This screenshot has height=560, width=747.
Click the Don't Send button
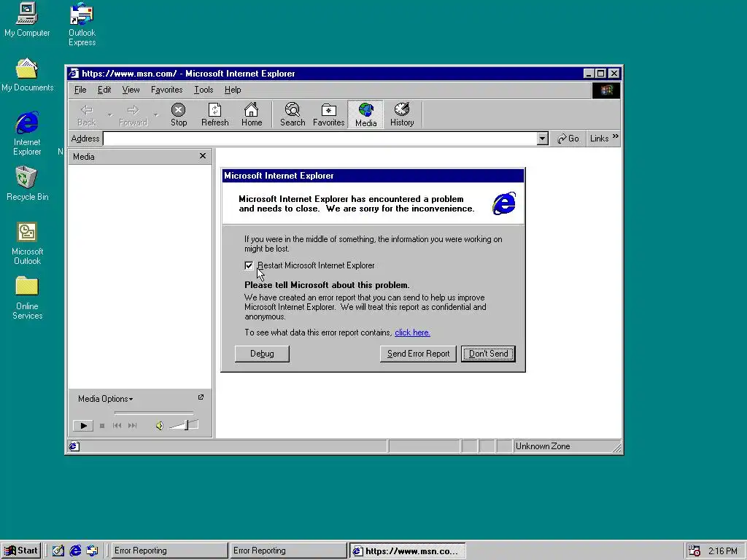(488, 354)
